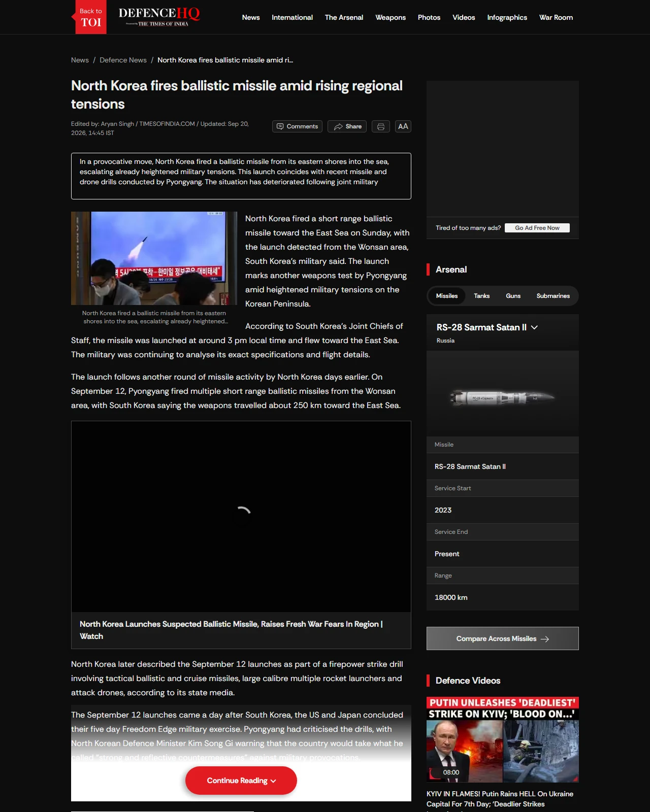Click Tired of too many ads text

[x=468, y=228]
